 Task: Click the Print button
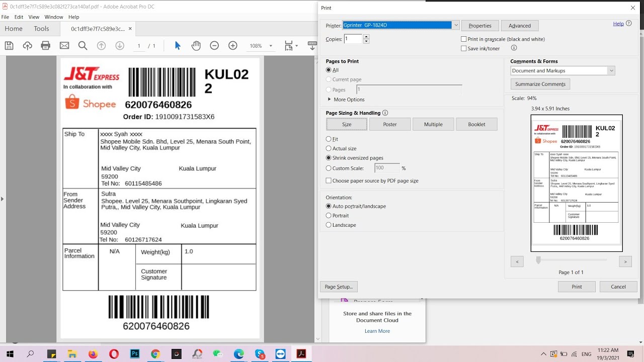[x=577, y=287]
